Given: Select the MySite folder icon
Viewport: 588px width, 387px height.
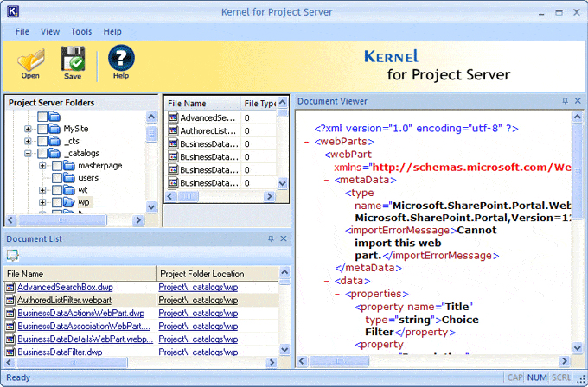Looking at the screenshot, I should 54,129.
